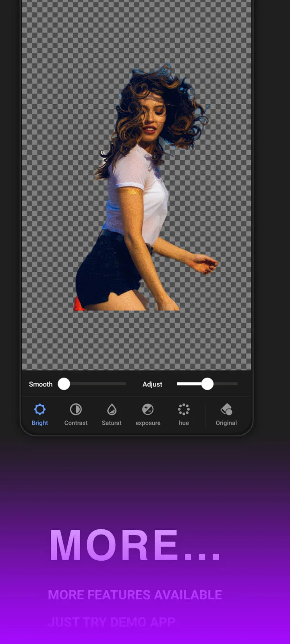Screen dimensions: 290x644
Task: Click the "MORE..." heading
Action: pyautogui.click(x=135, y=545)
